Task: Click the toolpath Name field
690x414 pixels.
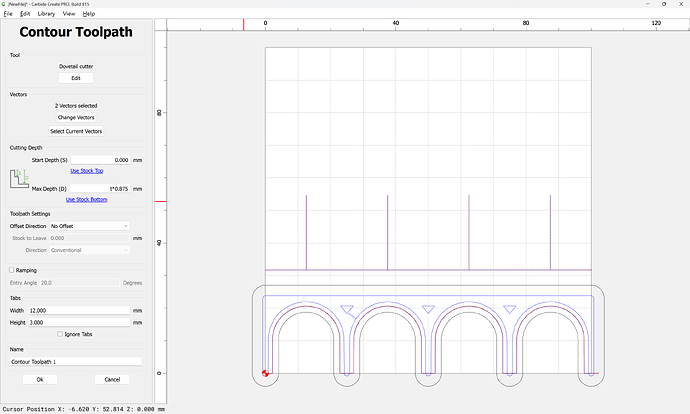Action: (x=76, y=362)
